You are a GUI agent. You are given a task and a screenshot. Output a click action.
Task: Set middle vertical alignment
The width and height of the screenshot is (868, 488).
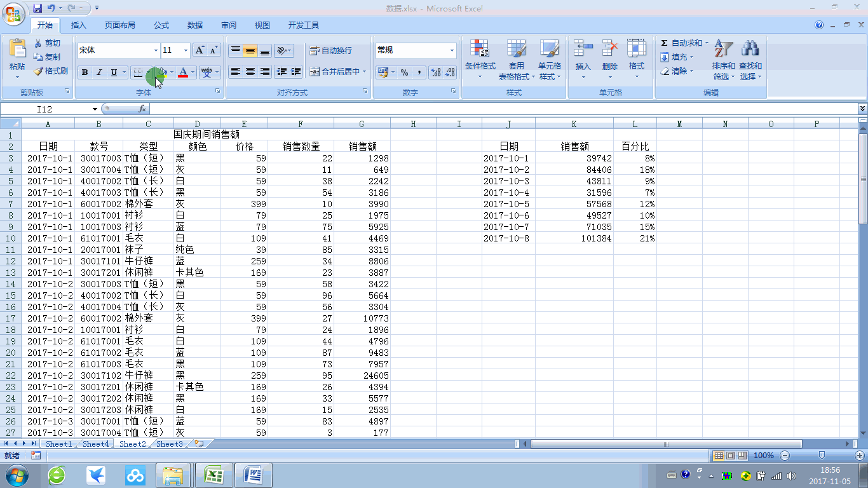(x=250, y=50)
